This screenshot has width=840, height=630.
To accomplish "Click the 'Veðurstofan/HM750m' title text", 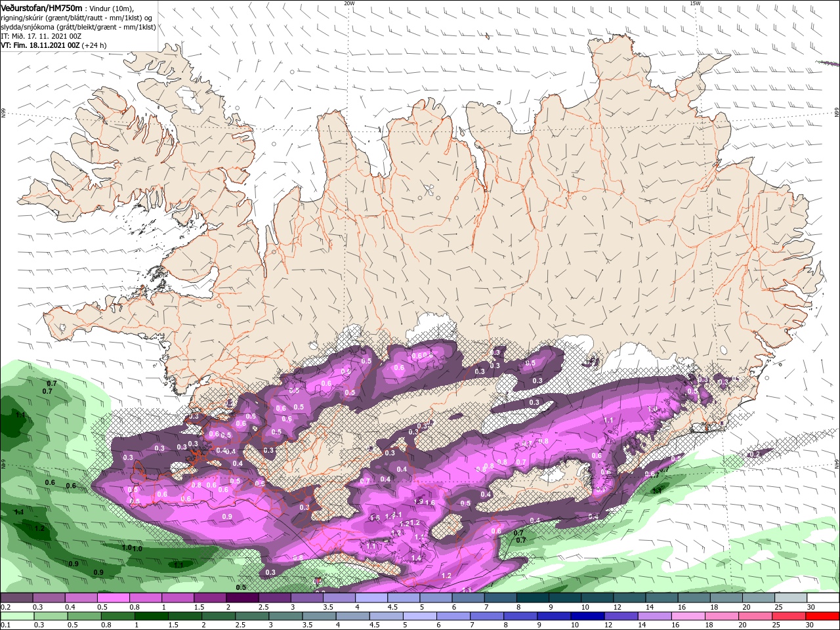I will 41,7.
